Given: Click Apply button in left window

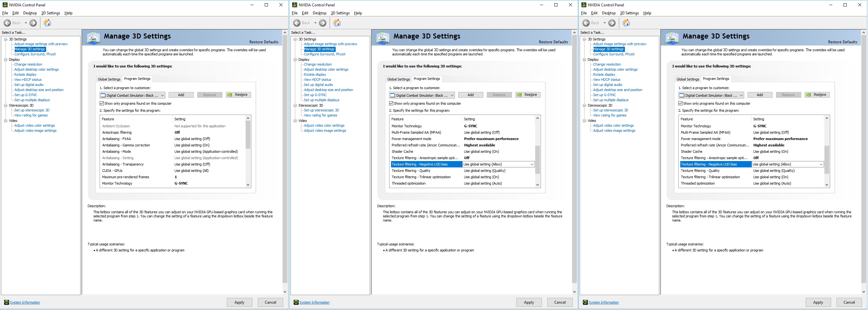Looking at the screenshot, I should coord(239,302).
